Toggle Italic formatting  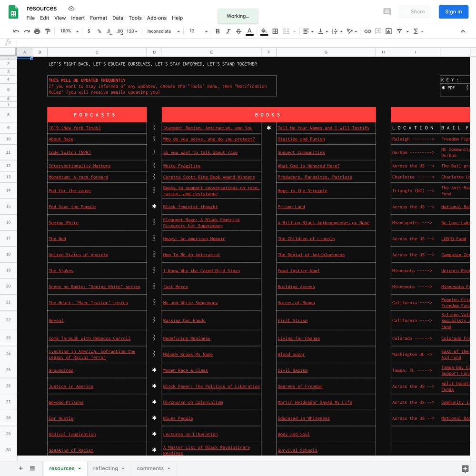(228, 31)
